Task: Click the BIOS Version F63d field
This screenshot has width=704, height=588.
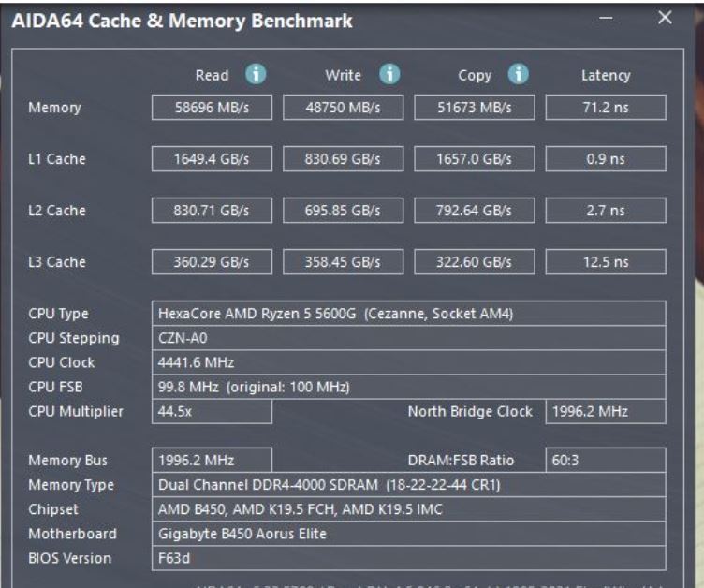Action: coord(409,558)
